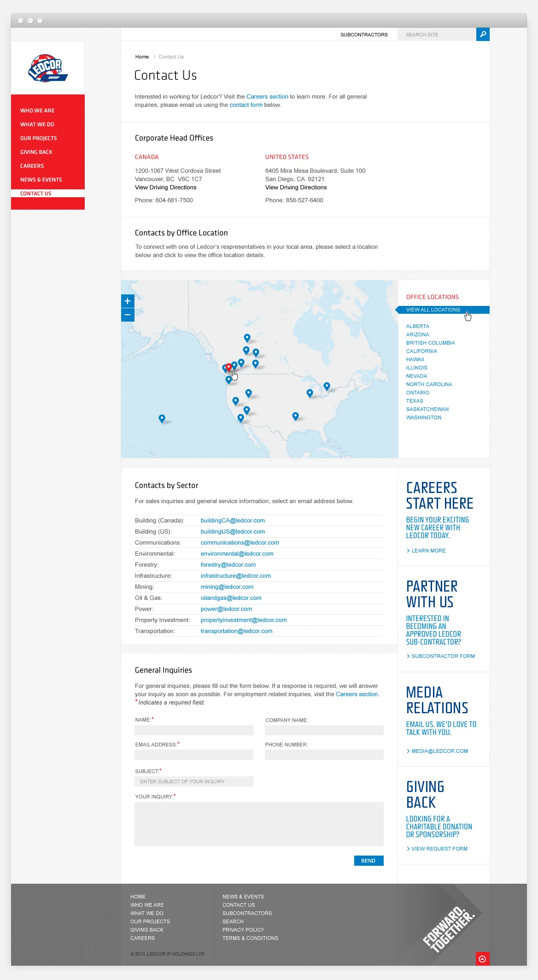Select Ontario office location in list

click(417, 393)
